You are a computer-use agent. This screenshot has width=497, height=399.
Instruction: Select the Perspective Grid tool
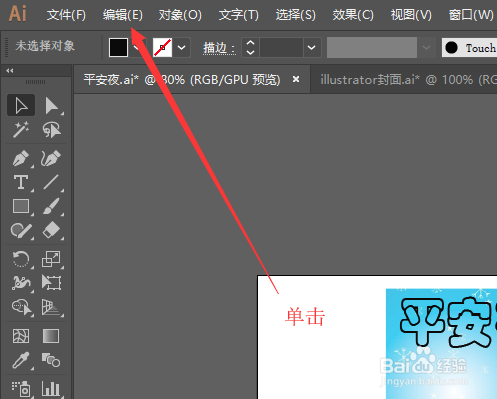51,307
